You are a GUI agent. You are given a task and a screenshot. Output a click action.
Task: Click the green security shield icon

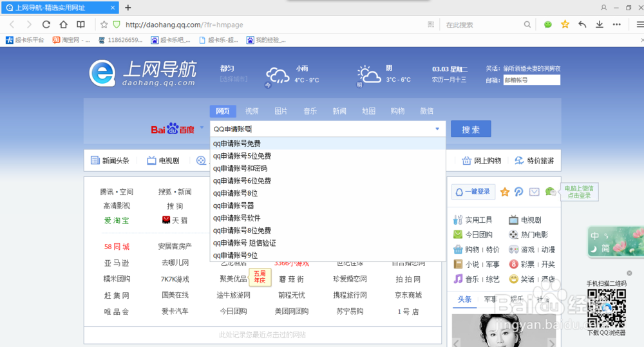coord(117,24)
